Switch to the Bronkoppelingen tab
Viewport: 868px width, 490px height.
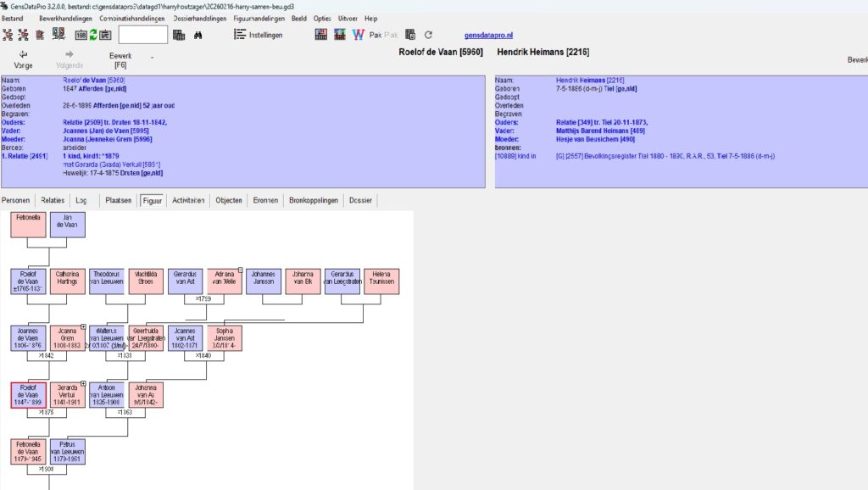[314, 200]
